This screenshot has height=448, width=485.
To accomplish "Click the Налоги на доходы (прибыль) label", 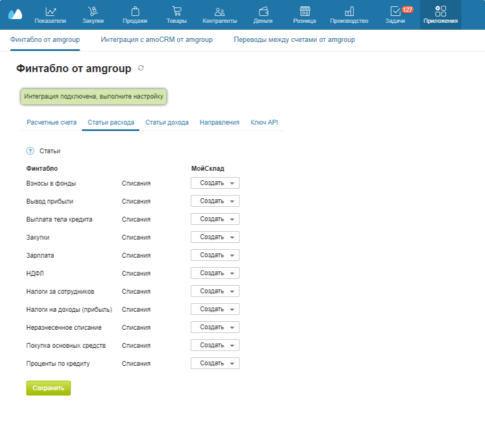I will [70, 310].
